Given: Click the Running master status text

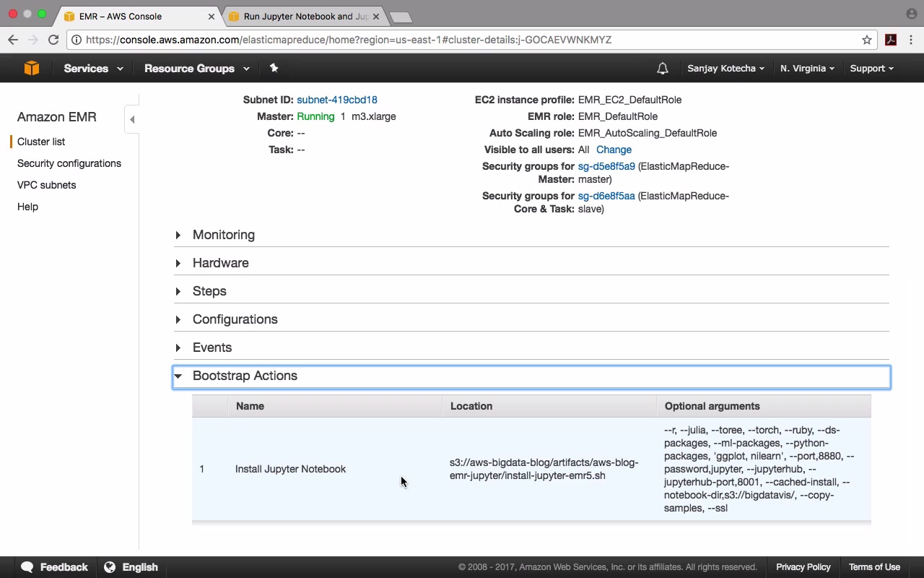Looking at the screenshot, I should 315,116.
